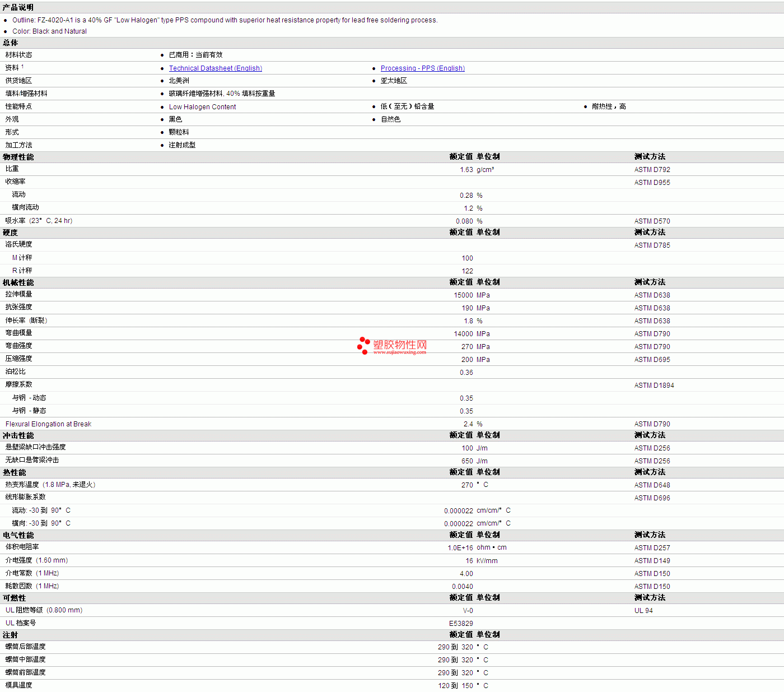Click the 塑胶物性网 watermark text

click(400, 345)
